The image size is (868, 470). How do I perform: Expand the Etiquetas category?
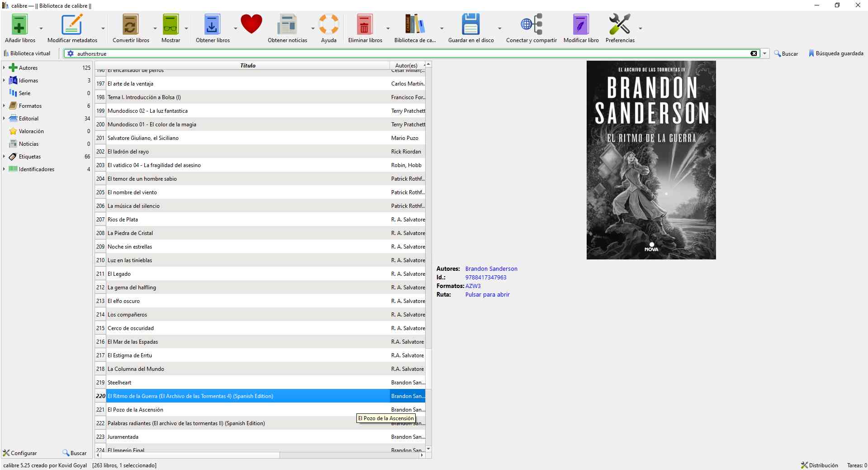tap(4, 157)
